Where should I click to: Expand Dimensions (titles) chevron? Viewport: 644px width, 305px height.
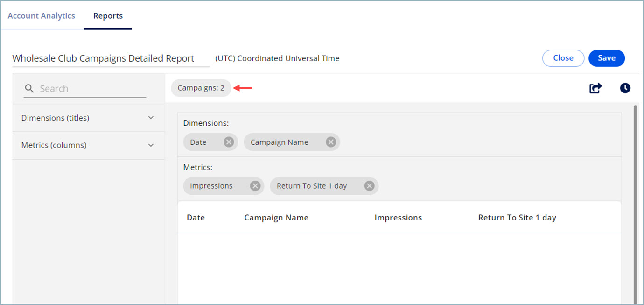click(151, 118)
